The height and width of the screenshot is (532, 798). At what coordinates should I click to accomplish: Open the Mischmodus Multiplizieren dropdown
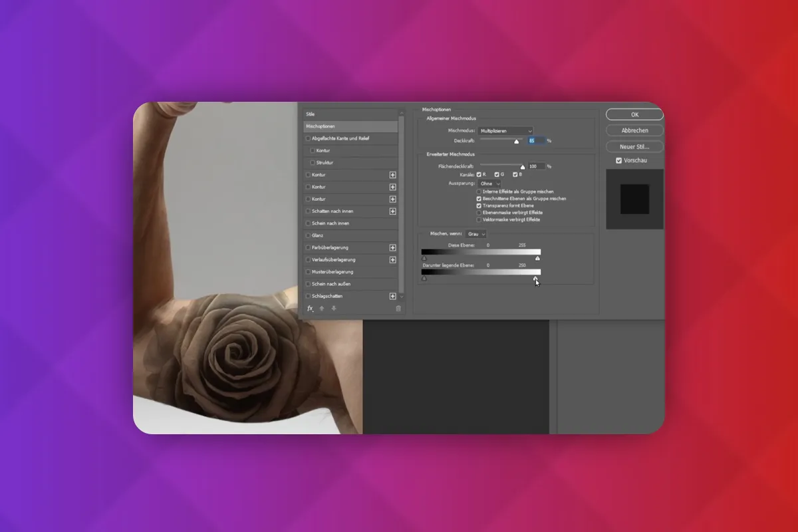pos(506,131)
